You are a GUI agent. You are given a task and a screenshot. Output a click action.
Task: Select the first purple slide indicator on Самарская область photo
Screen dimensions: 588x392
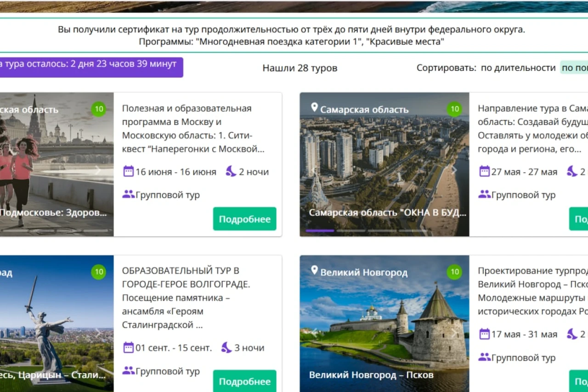(x=320, y=230)
